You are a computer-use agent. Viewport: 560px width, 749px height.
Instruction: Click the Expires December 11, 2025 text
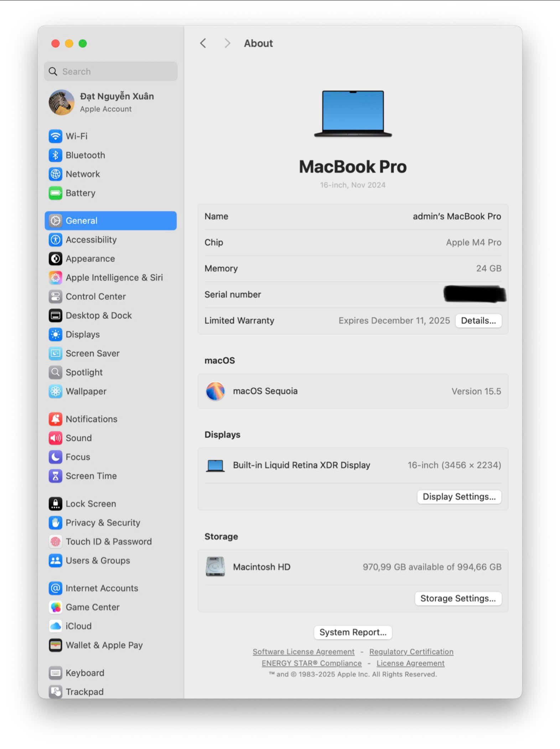394,321
